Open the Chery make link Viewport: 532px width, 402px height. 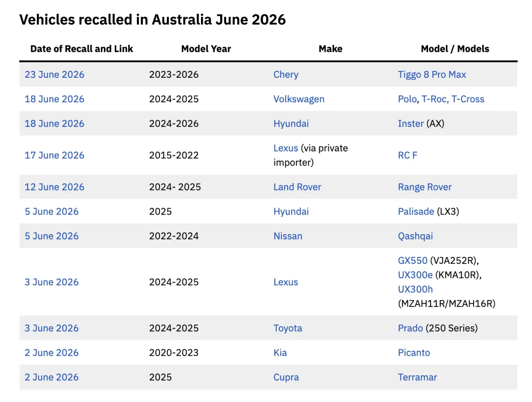[x=286, y=75]
